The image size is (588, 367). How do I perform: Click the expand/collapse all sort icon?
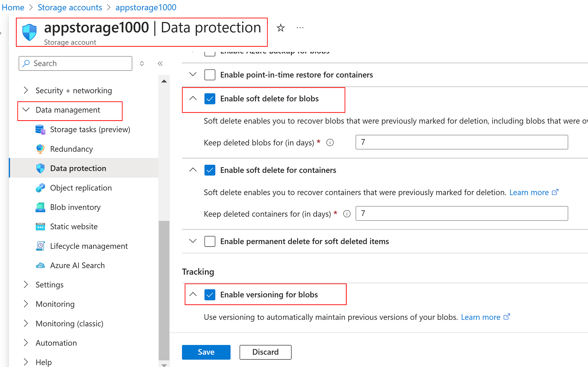pyautogui.click(x=142, y=64)
